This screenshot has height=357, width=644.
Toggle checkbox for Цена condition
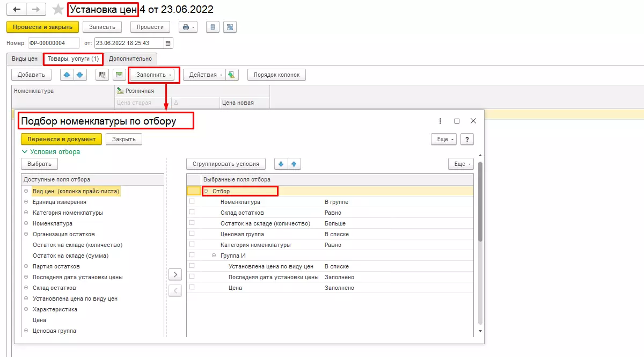pyautogui.click(x=192, y=287)
